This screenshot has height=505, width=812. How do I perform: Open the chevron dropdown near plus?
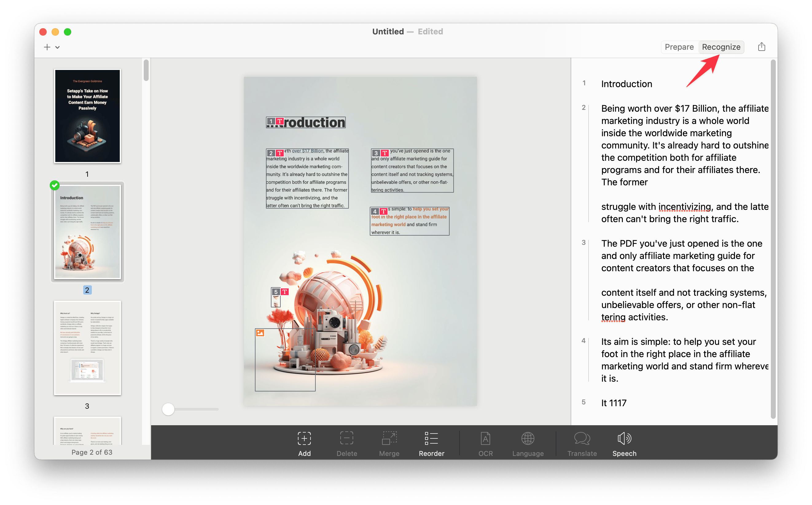pyautogui.click(x=57, y=47)
